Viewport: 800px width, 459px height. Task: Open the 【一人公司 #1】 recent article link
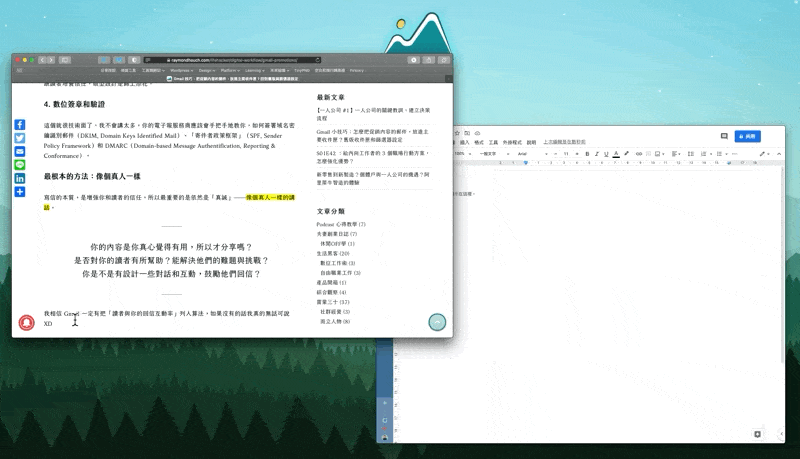(x=373, y=114)
